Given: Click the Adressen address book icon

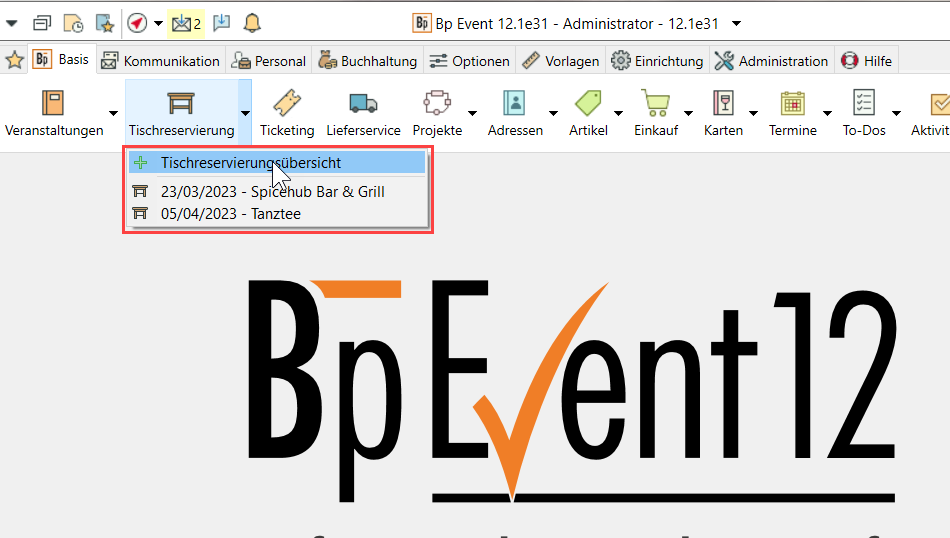Looking at the screenshot, I should (x=515, y=104).
